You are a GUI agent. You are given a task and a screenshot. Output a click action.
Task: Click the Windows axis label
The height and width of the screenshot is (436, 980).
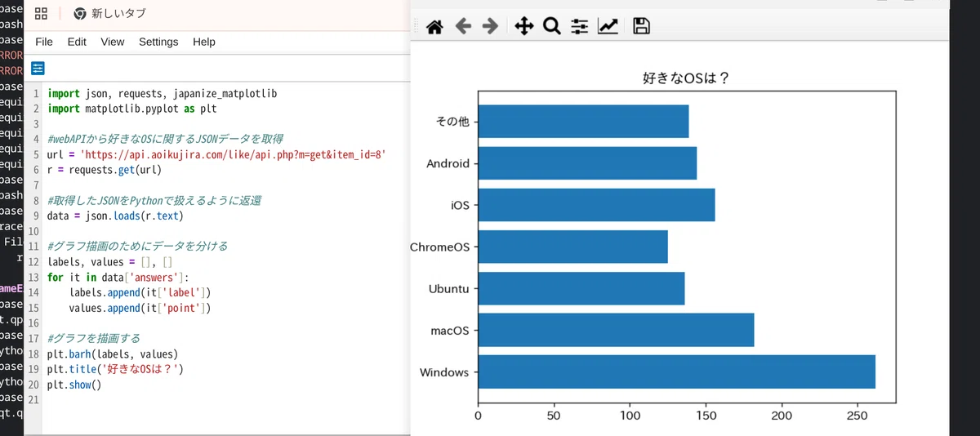pos(444,372)
